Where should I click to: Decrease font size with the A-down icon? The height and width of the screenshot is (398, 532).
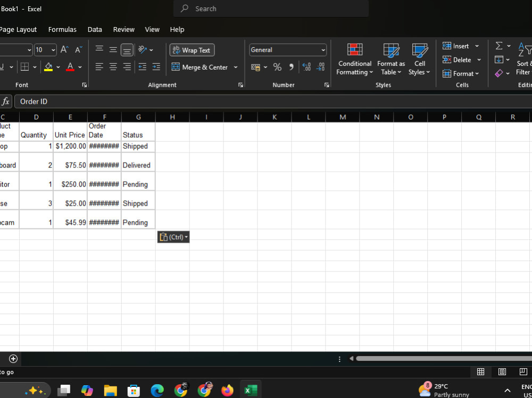point(78,50)
